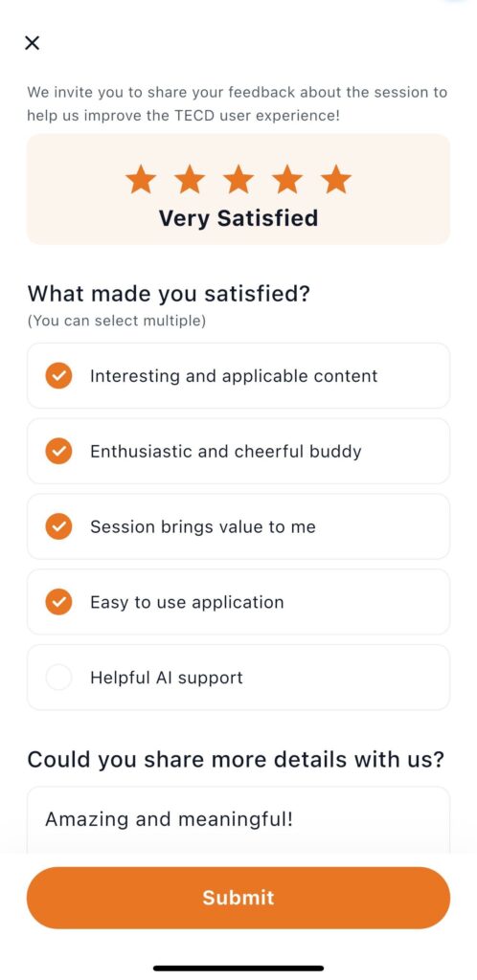Select the fourth rating star

287,179
